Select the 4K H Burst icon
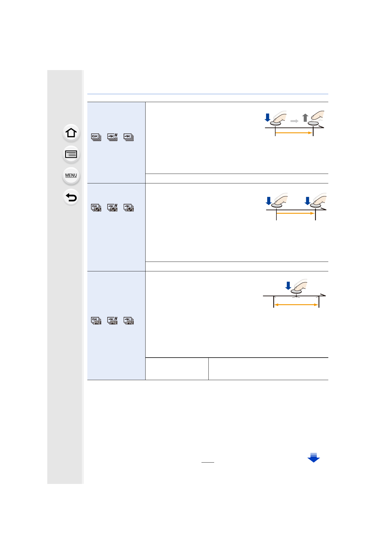This screenshot has height=554, width=392. [112, 137]
